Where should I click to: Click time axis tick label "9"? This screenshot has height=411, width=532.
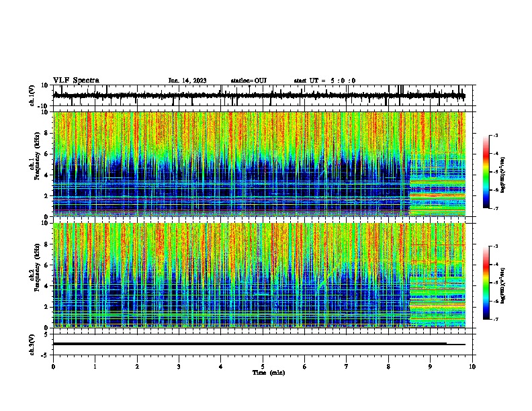pos(430,367)
